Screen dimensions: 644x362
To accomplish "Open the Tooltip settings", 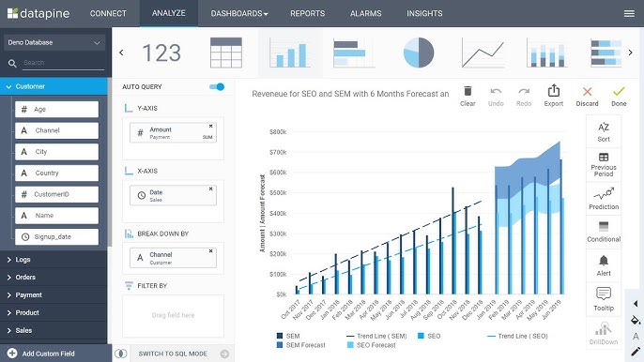I will 604,299.
